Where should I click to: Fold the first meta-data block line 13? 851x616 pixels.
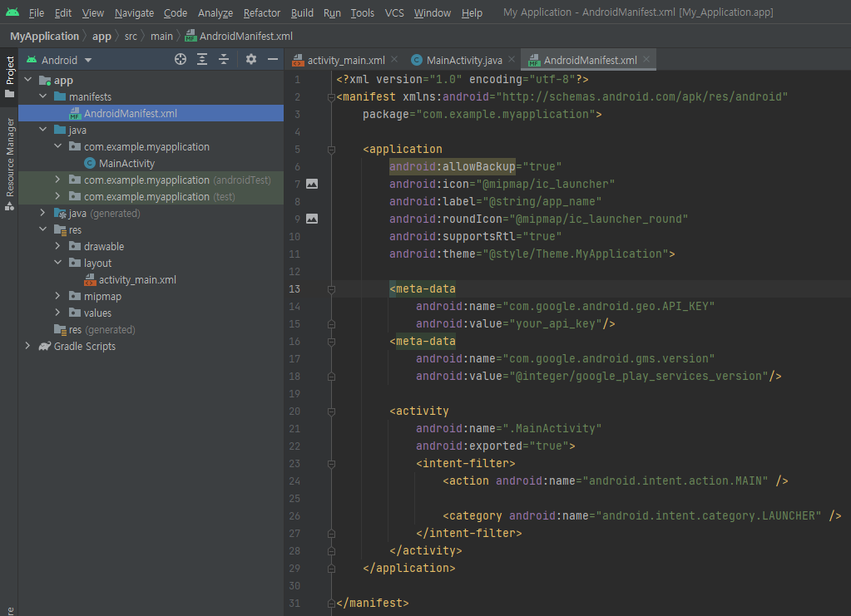click(331, 289)
